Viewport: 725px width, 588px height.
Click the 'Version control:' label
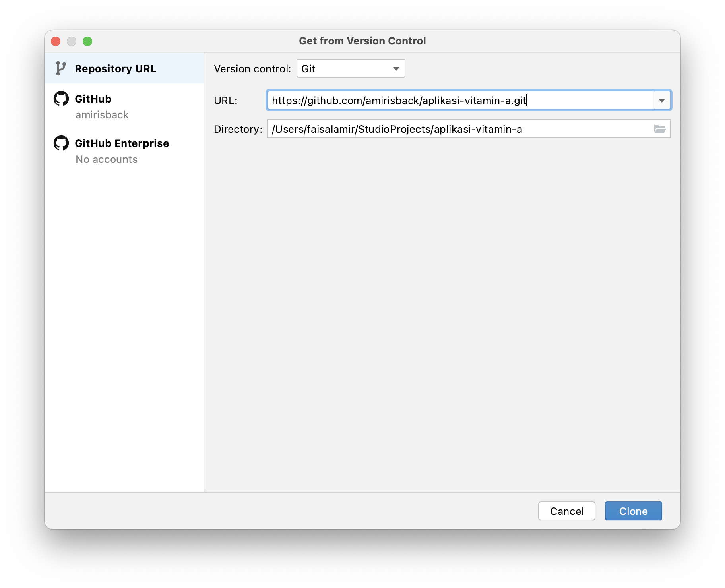[252, 69]
